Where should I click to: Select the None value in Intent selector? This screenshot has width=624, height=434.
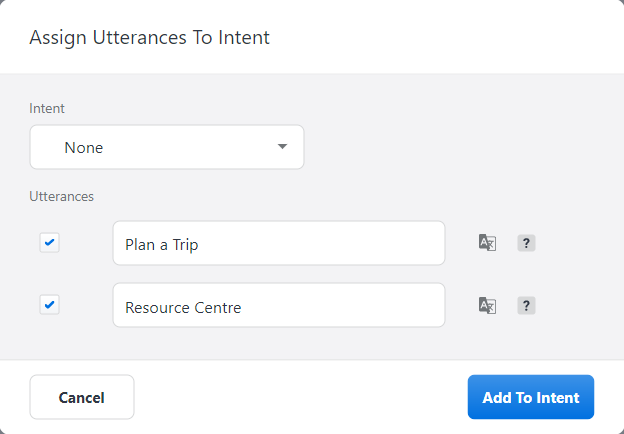click(x=84, y=148)
